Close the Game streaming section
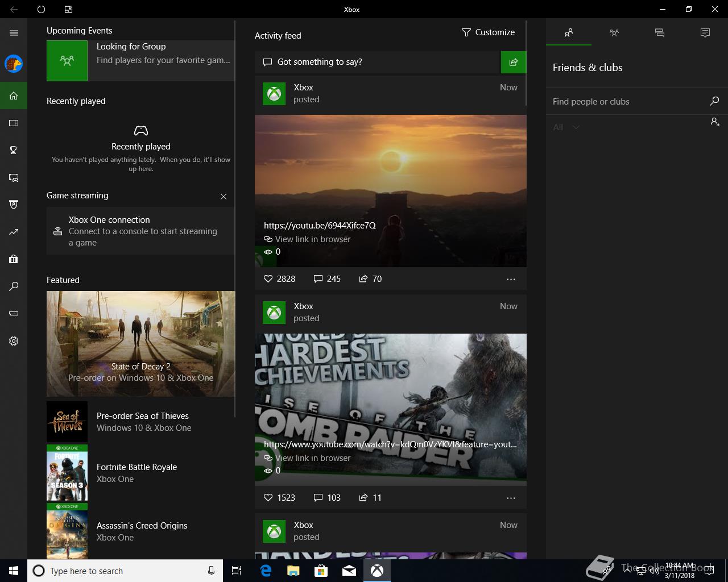Screen dimensions: 728x582 coord(224,197)
